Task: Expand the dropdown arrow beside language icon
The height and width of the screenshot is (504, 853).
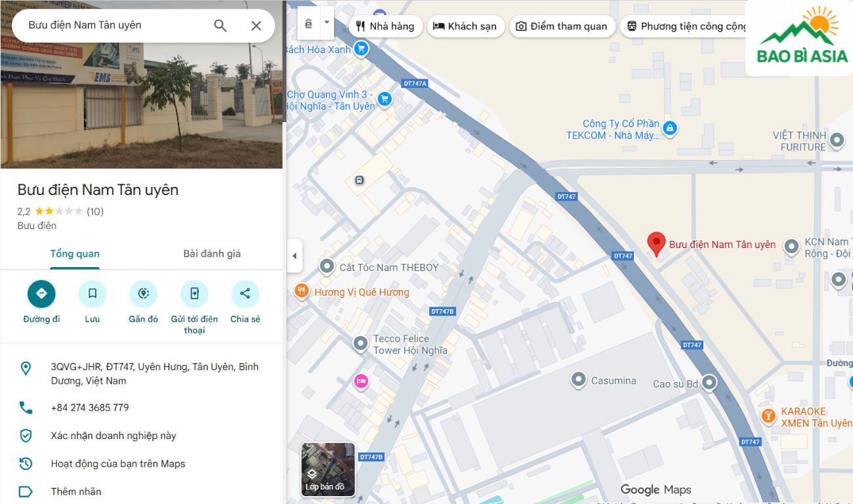Action: pyautogui.click(x=327, y=23)
